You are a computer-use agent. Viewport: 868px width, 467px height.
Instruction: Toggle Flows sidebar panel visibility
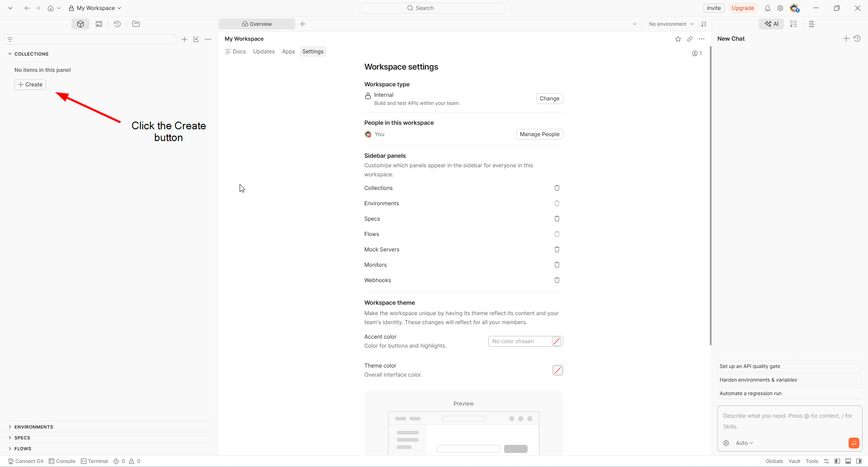point(557,234)
